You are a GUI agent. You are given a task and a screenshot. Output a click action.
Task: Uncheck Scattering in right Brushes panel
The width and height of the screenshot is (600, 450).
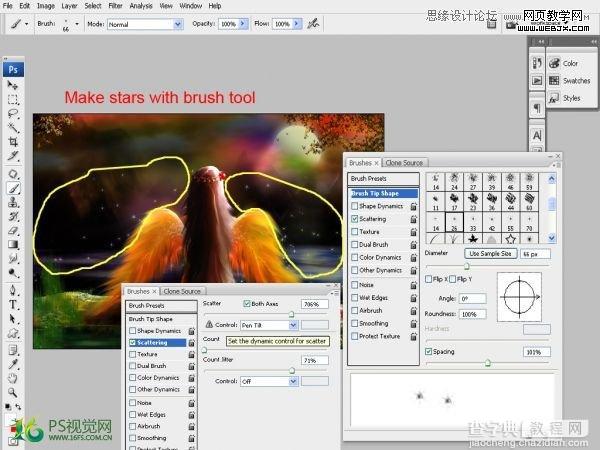point(355,219)
